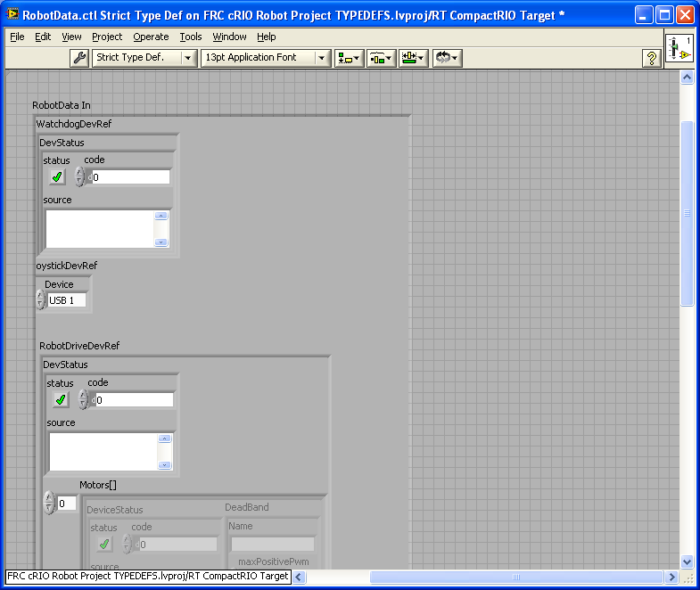Click the horizontal scrollbar right arrow

click(671, 577)
